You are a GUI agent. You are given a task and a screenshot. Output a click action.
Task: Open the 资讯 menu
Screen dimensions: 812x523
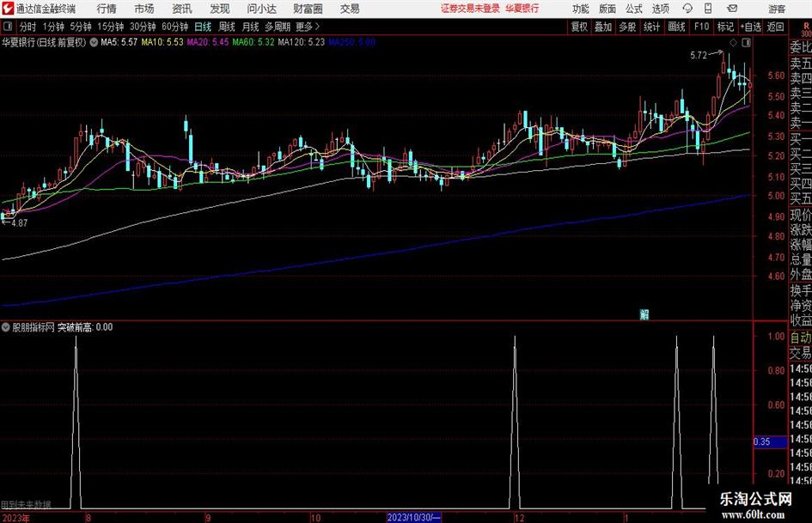point(182,9)
